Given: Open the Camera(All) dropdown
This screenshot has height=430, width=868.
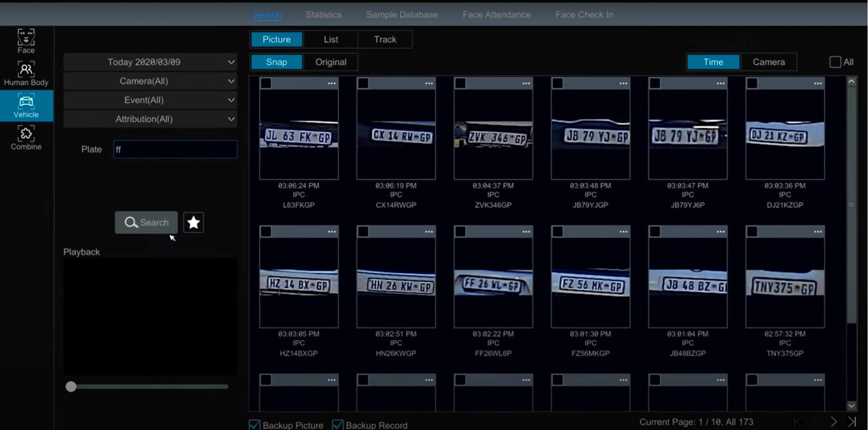Looking at the screenshot, I should coord(150,81).
